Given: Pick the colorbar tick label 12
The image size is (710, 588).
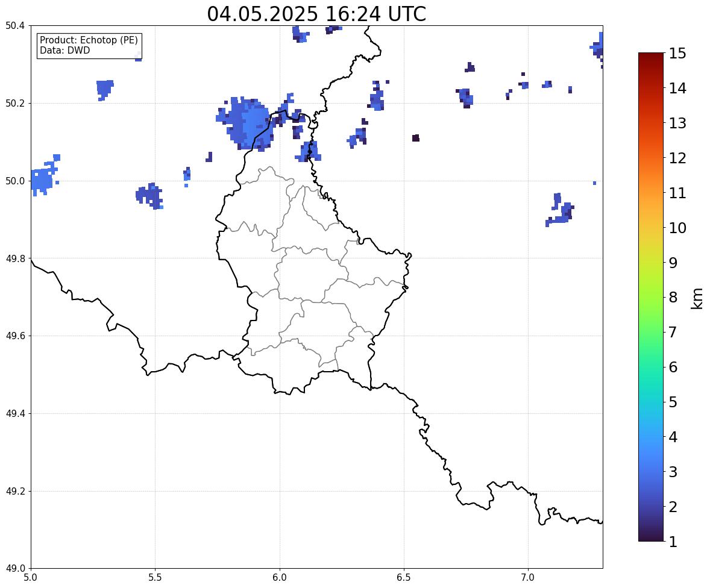Looking at the screenshot, I should (x=677, y=158).
